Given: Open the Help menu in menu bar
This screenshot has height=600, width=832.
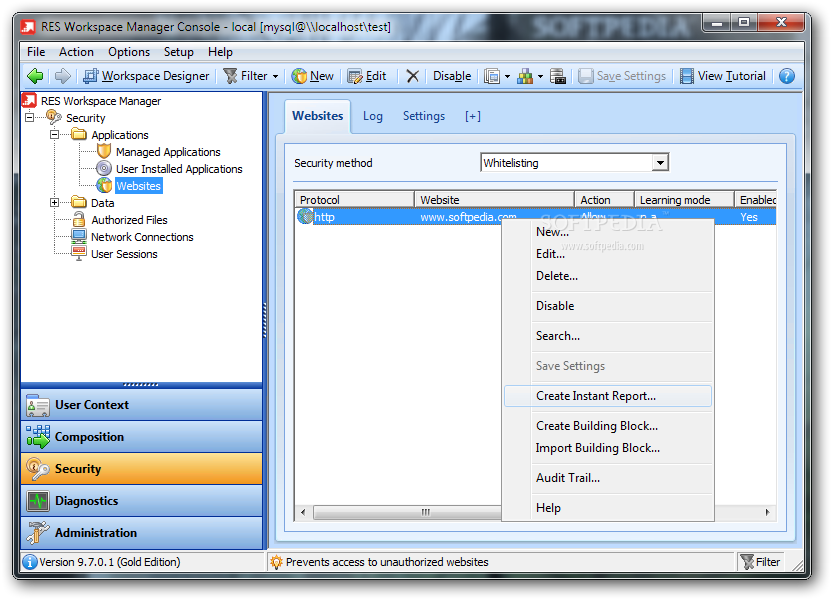Looking at the screenshot, I should point(220,52).
